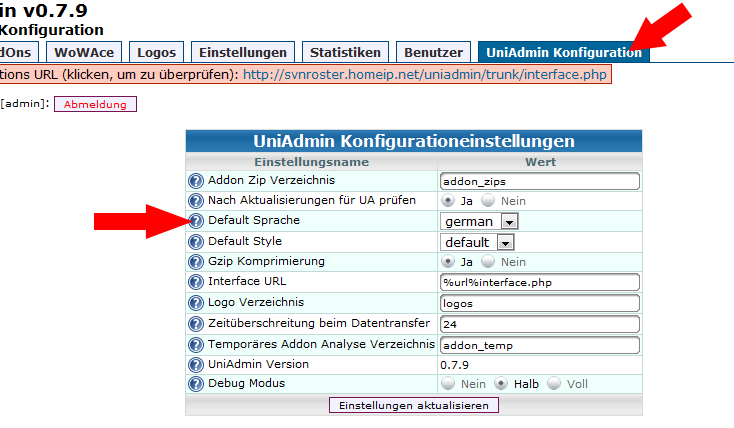Select Nein for Gzip Komprimierung

click(488, 262)
